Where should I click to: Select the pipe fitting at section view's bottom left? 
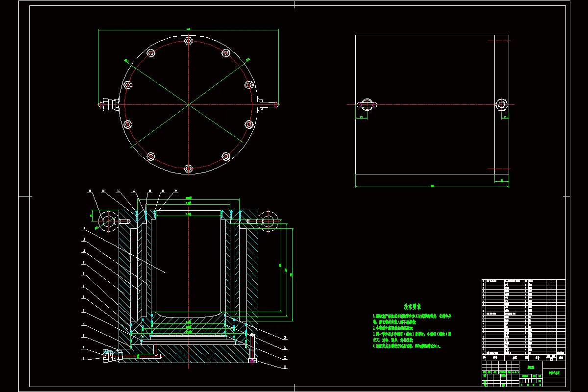pos(112,356)
